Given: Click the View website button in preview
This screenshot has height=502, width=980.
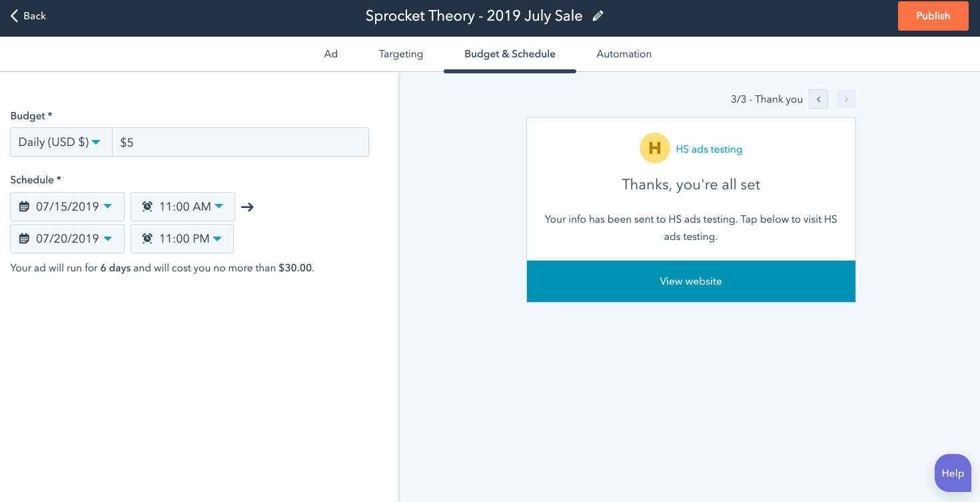Looking at the screenshot, I should pos(691,281).
